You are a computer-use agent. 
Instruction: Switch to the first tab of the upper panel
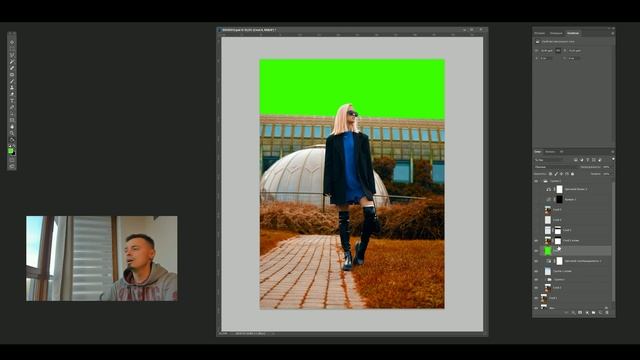click(540, 33)
